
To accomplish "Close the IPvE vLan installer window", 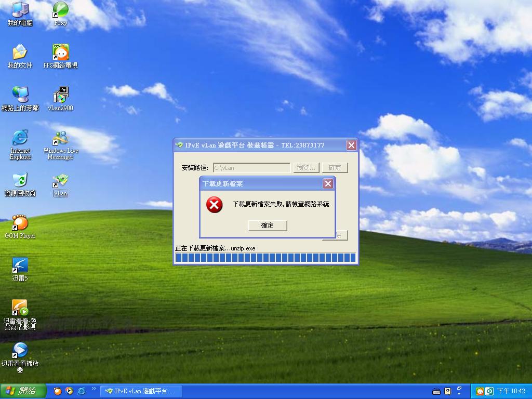I will (352, 145).
